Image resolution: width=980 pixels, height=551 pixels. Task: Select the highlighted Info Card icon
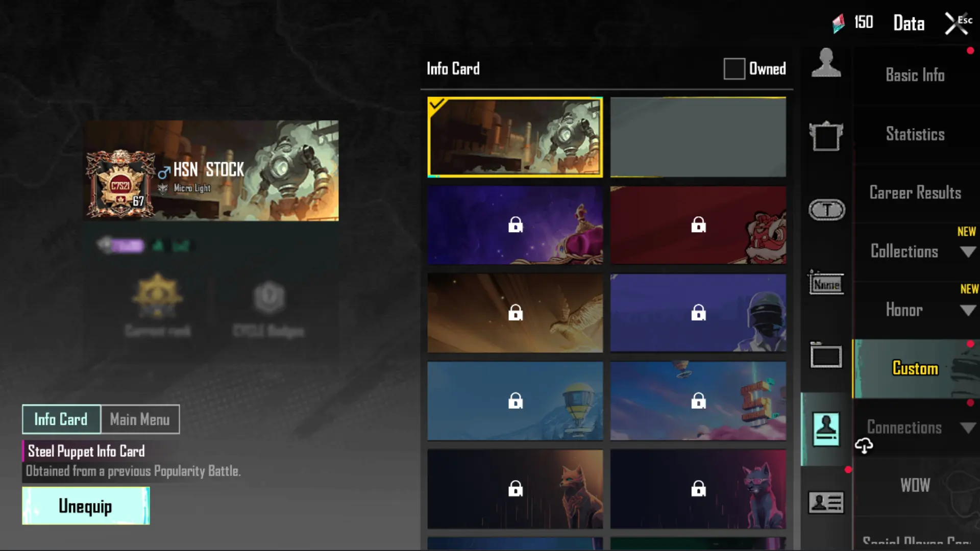pyautogui.click(x=826, y=429)
